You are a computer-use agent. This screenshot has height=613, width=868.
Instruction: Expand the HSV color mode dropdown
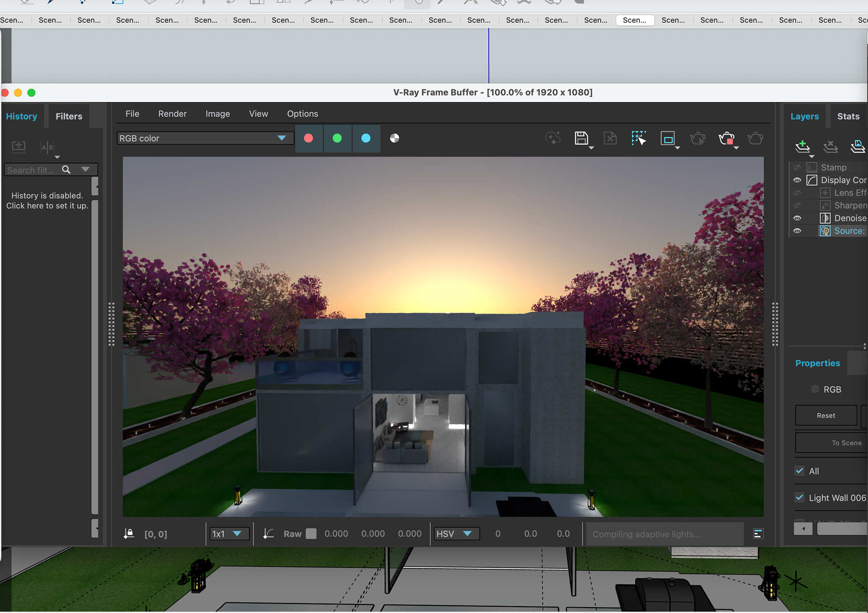(x=455, y=534)
